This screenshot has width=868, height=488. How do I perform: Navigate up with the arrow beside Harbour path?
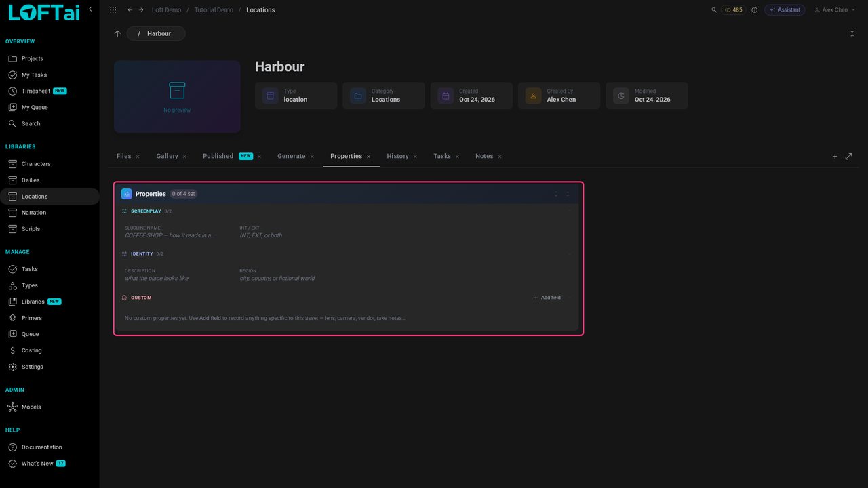[x=117, y=33]
